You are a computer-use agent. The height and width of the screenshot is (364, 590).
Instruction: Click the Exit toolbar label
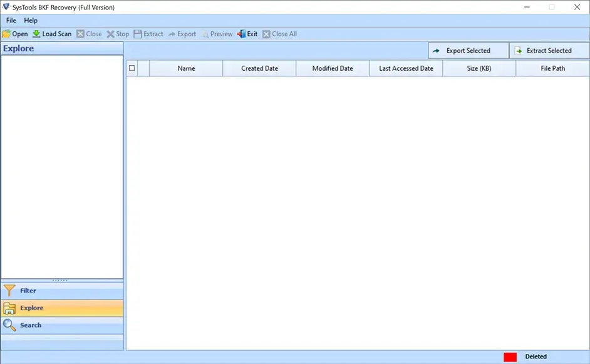coord(252,34)
